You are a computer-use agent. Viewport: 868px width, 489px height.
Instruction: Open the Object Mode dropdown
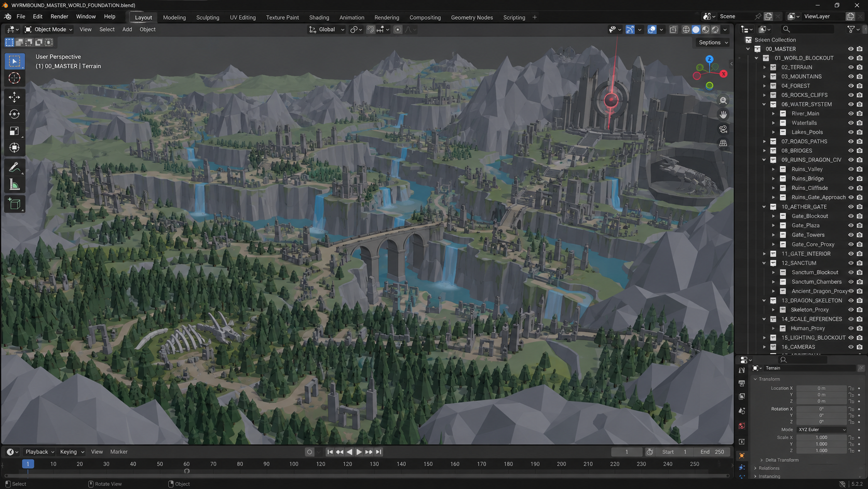(49, 30)
